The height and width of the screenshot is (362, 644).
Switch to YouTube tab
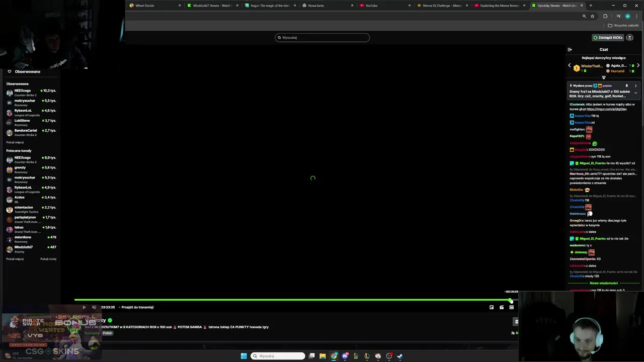(385, 6)
